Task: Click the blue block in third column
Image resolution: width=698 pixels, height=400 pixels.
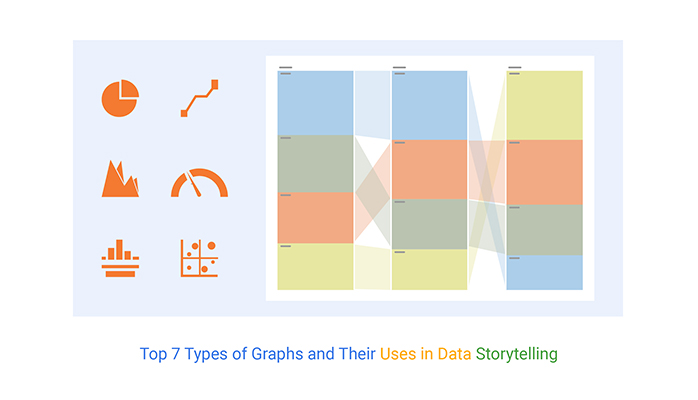Action: click(x=544, y=272)
